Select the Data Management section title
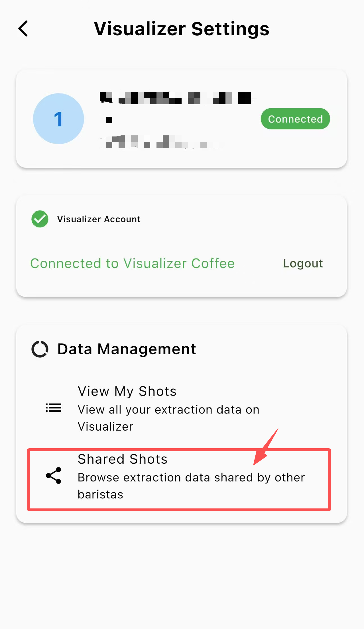This screenshot has height=629, width=364. tap(127, 349)
